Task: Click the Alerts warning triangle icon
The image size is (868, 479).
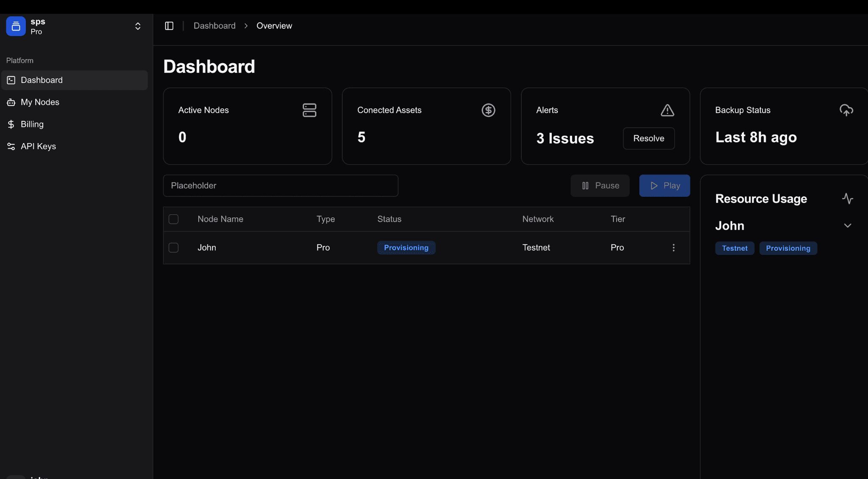Action: coord(667,110)
